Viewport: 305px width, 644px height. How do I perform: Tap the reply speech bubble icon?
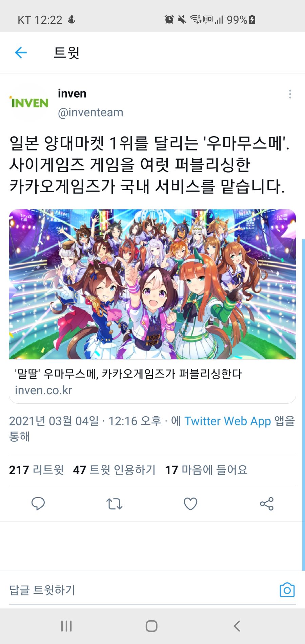(x=38, y=504)
